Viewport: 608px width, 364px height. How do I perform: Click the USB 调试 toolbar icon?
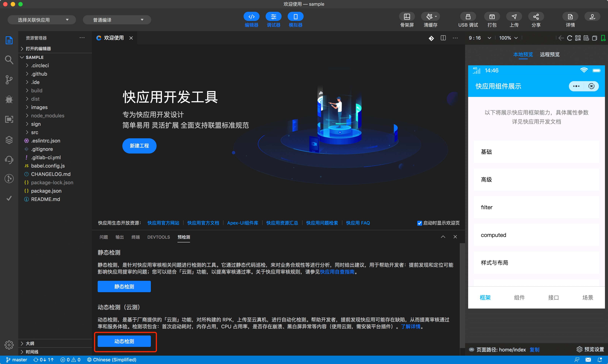point(468,17)
